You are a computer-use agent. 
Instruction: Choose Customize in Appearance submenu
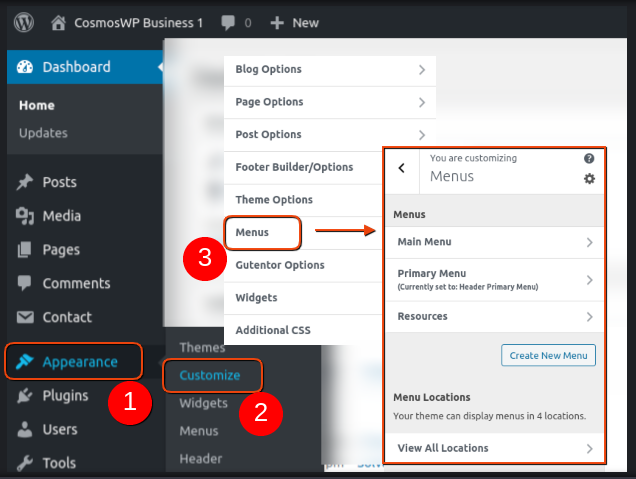tap(210, 376)
